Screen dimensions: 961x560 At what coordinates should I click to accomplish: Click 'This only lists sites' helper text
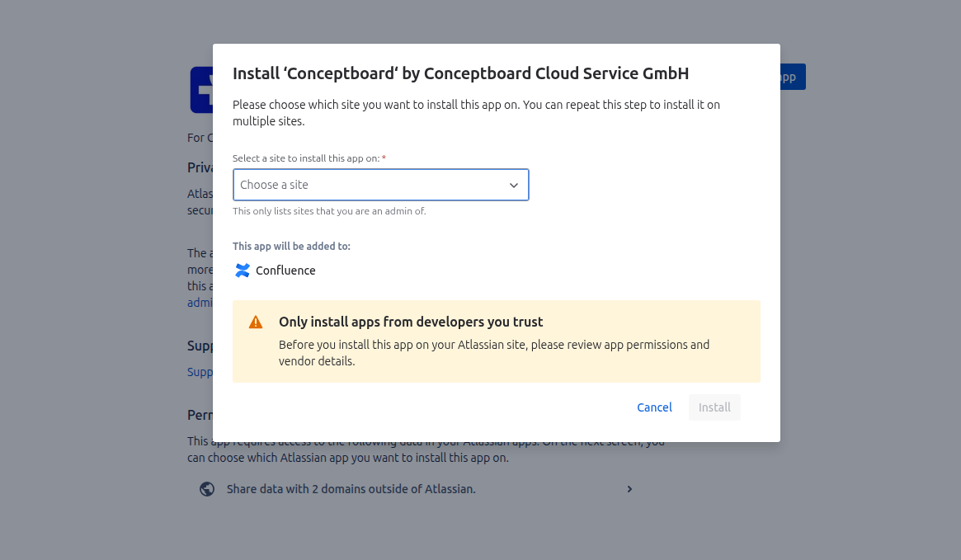point(329,211)
